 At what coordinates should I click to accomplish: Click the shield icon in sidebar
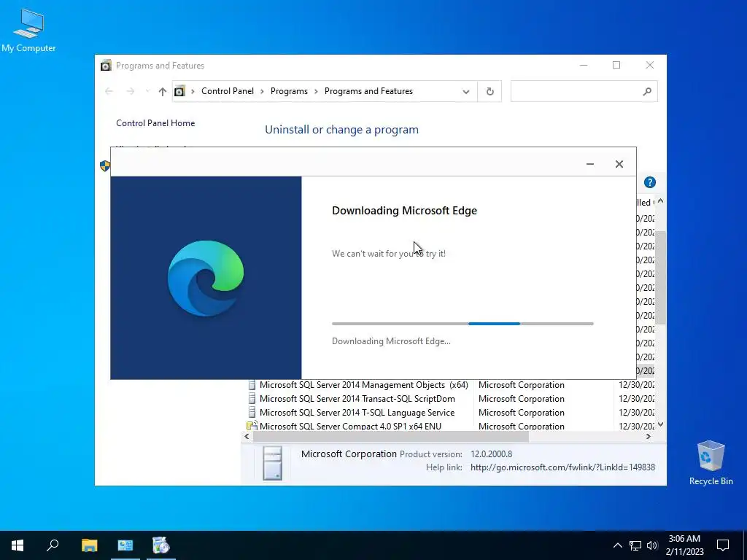[x=105, y=166]
